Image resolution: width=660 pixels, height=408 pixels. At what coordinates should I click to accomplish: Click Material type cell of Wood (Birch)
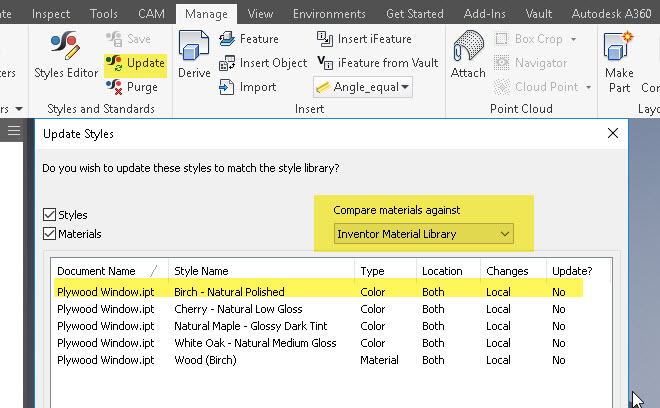tap(379, 360)
